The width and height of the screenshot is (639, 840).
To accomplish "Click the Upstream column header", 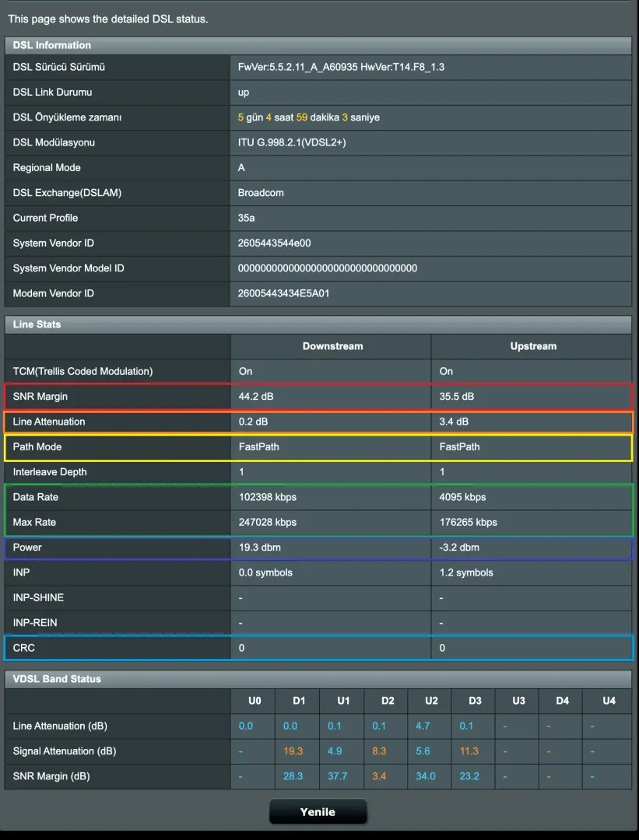I will (x=533, y=346).
